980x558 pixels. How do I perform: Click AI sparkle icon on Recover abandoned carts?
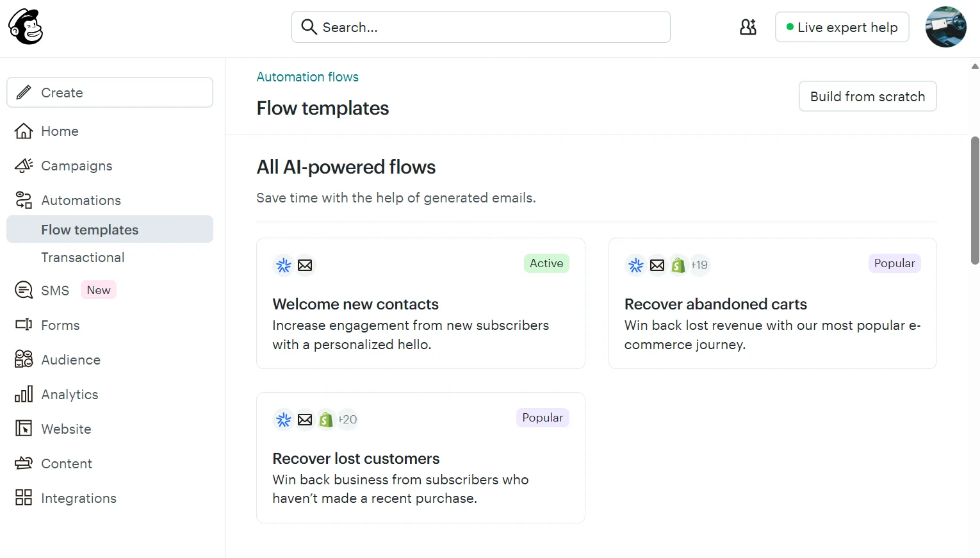click(x=635, y=265)
